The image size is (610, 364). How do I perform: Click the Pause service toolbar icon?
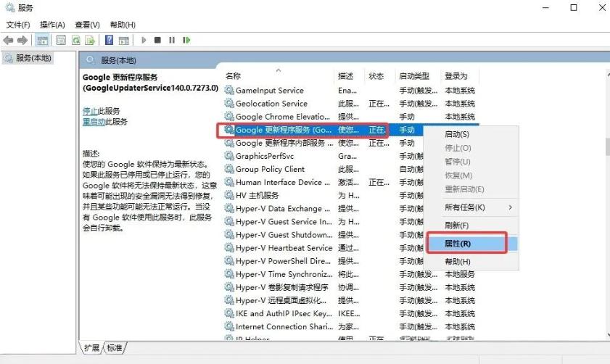tap(172, 40)
